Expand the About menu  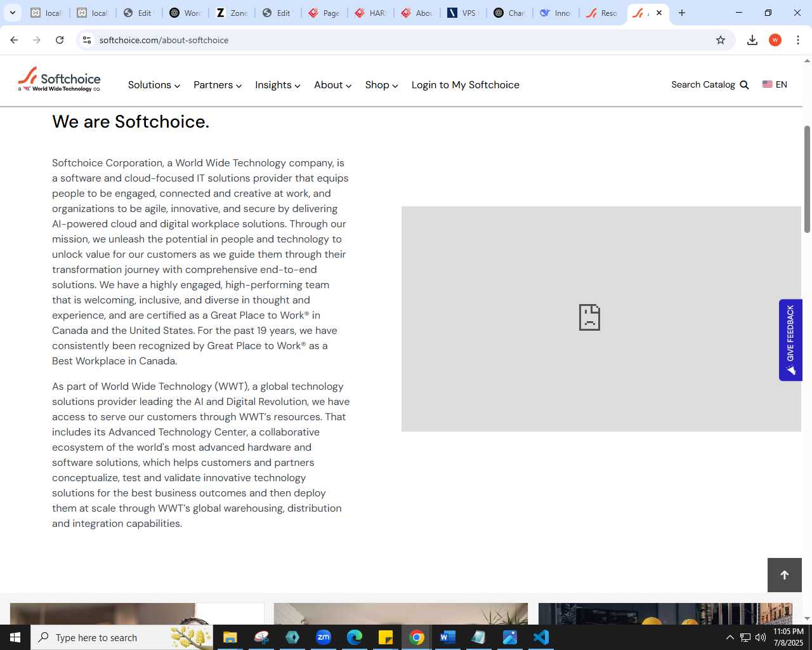333,85
